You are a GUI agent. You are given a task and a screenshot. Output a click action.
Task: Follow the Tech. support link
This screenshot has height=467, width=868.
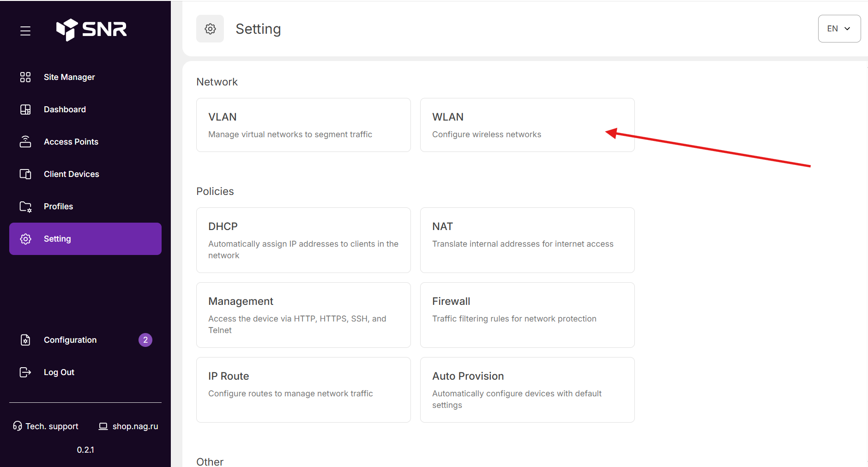tap(46, 426)
